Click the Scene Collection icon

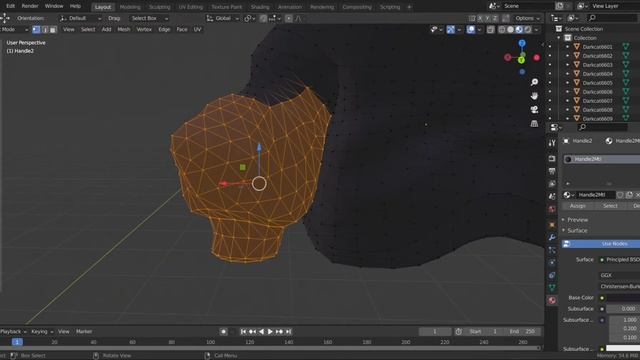pyautogui.click(x=559, y=29)
